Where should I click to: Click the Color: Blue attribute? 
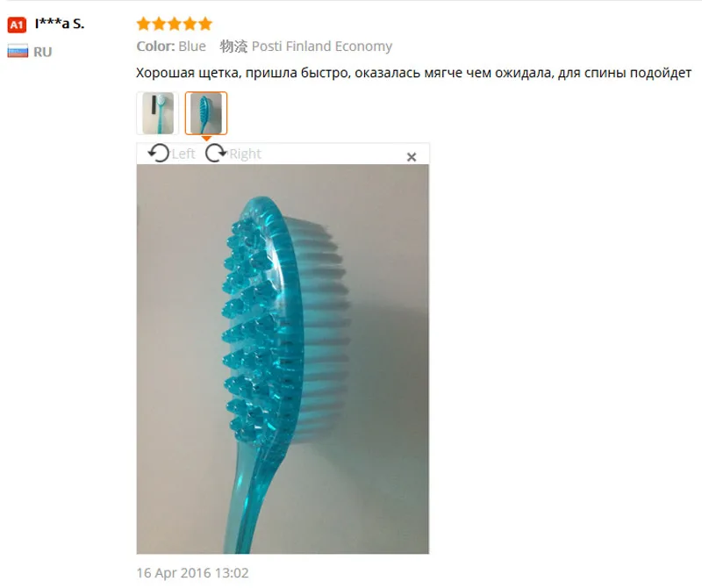tap(171, 47)
